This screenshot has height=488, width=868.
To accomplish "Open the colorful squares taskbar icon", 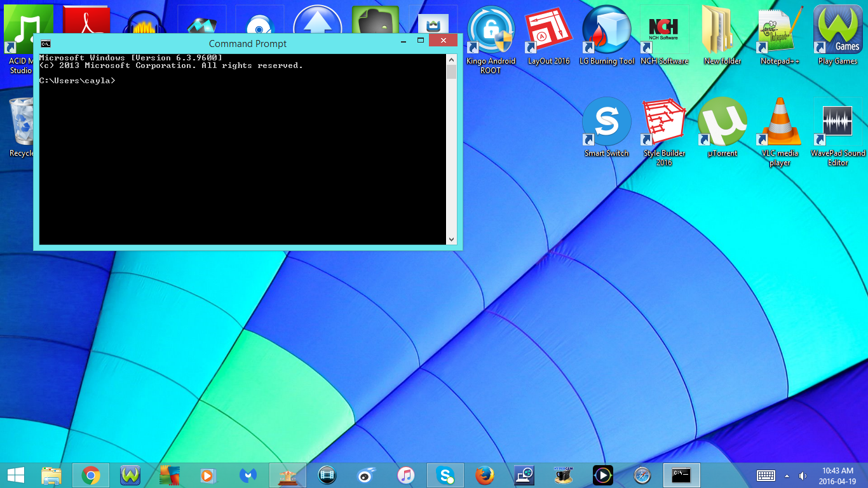I will pyautogui.click(x=170, y=475).
